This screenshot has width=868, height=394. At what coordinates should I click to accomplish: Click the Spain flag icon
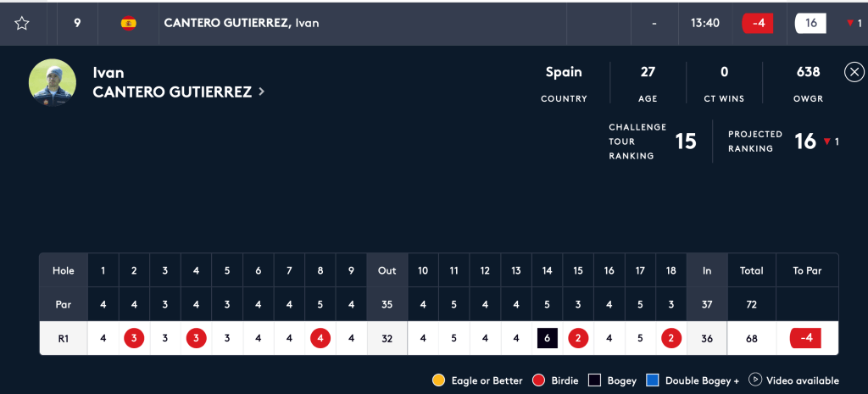point(129,23)
